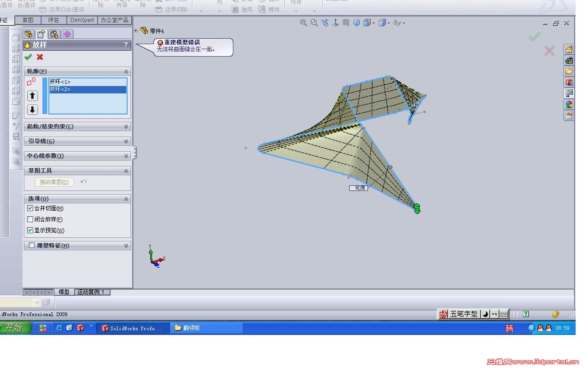Open the Appearances color ball task pane icon

click(569, 105)
